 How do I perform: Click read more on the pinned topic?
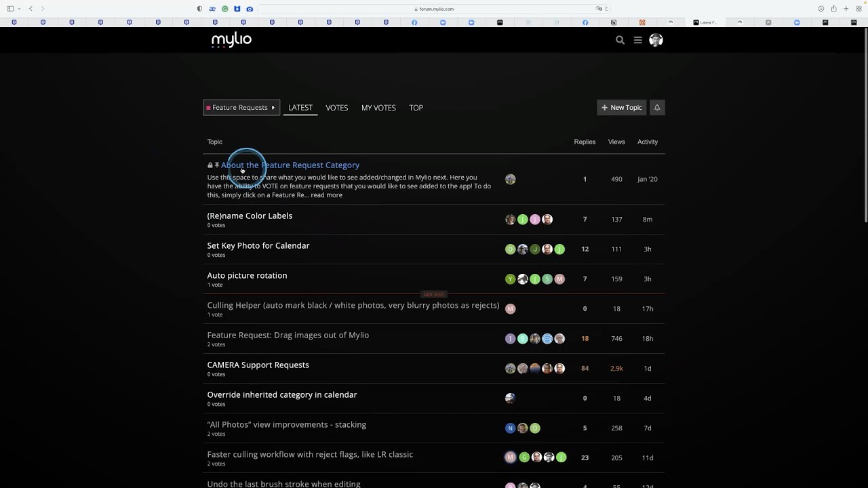pyautogui.click(x=326, y=195)
